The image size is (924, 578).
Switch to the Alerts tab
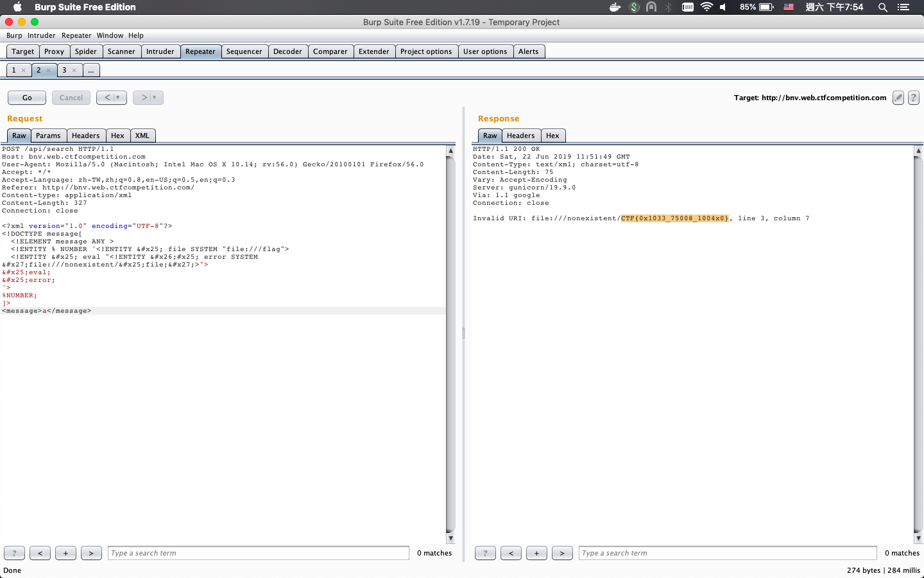pyautogui.click(x=529, y=51)
